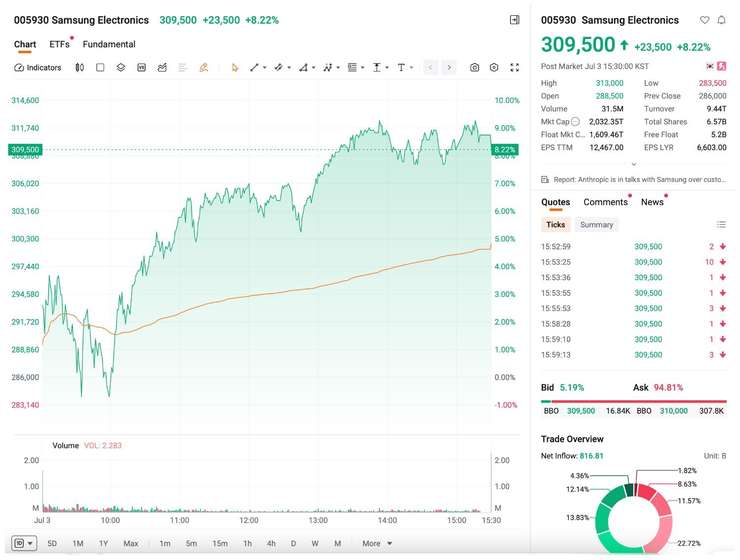Click the South Korea flag icon
Viewport: 740px width, 560px height.
[x=710, y=66]
